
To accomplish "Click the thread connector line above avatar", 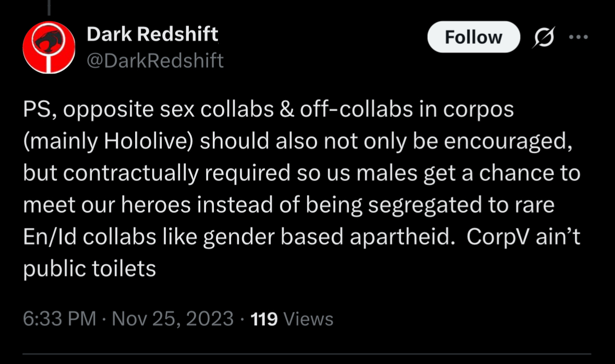I will (x=49, y=7).
